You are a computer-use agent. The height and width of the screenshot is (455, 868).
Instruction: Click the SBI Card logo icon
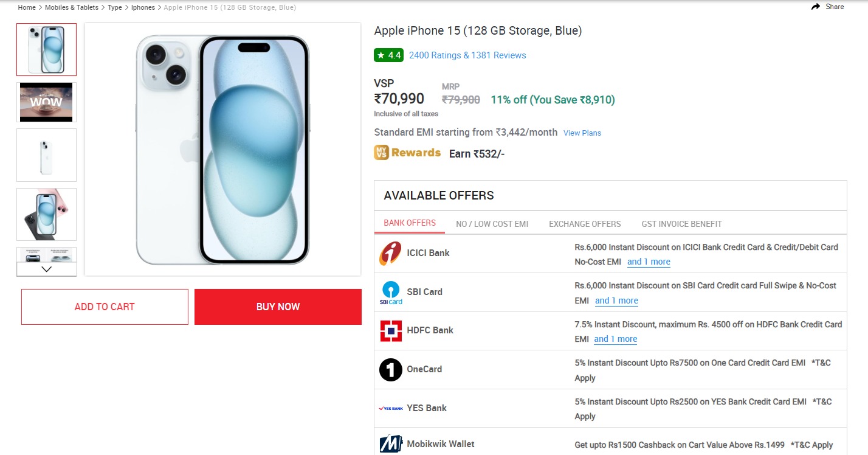click(x=390, y=291)
